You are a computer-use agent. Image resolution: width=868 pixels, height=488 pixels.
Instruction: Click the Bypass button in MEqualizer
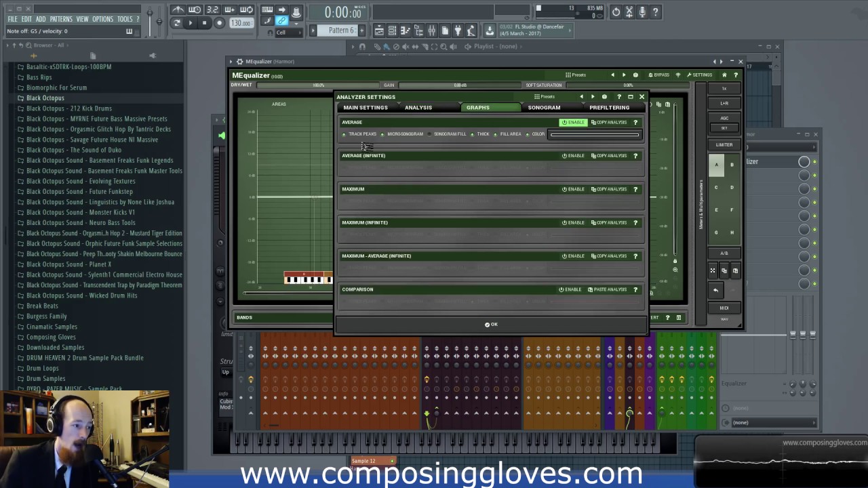point(658,75)
